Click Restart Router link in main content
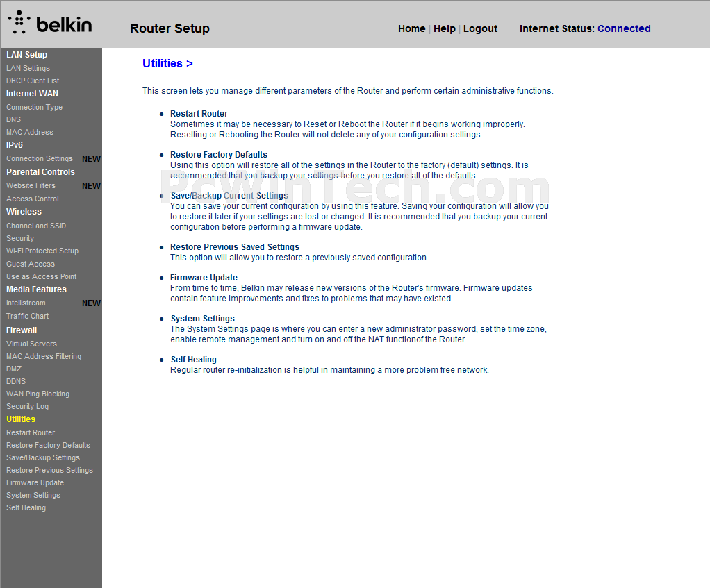This screenshot has width=710, height=588. [x=199, y=114]
